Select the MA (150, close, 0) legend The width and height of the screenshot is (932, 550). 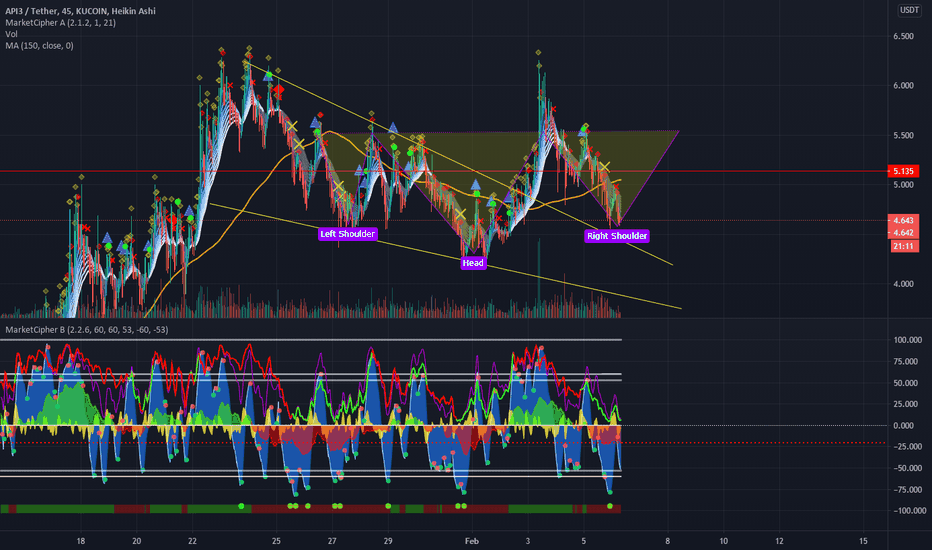[39, 46]
